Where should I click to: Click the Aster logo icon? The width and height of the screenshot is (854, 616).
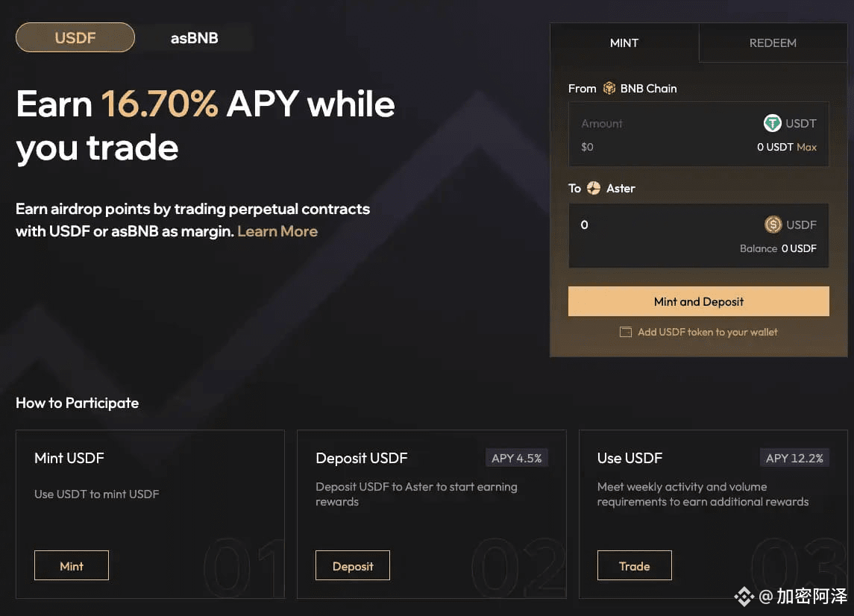tap(593, 189)
